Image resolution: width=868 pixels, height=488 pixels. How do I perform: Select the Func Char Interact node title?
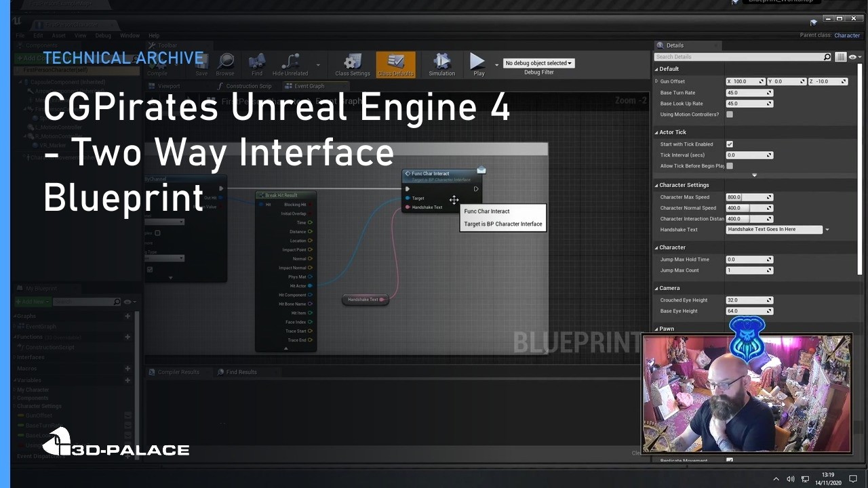[x=431, y=174]
